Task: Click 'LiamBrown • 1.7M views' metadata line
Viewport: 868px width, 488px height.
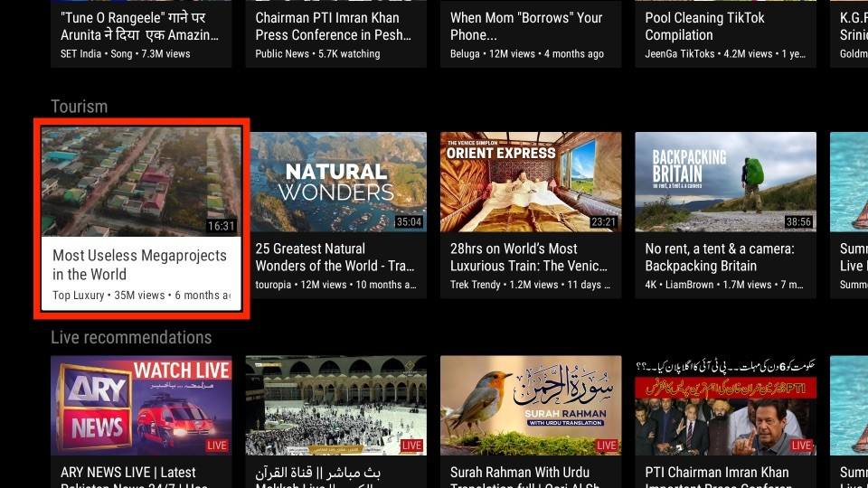Action: 724,285
